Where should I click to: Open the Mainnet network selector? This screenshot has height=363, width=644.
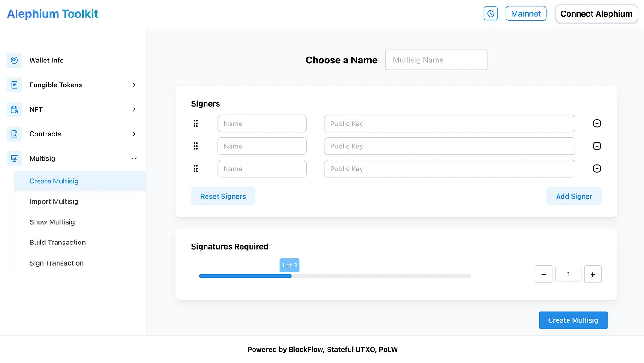pyautogui.click(x=526, y=13)
